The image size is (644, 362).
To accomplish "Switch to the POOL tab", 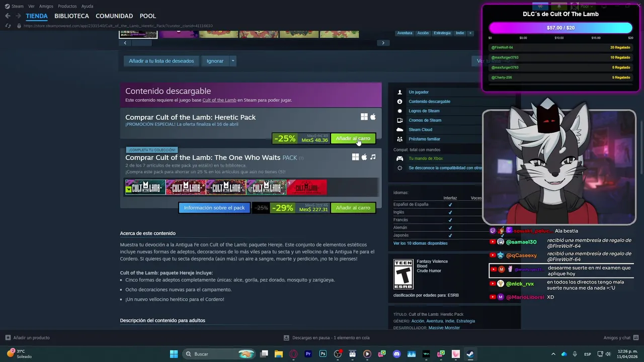I will pyautogui.click(x=147, y=16).
